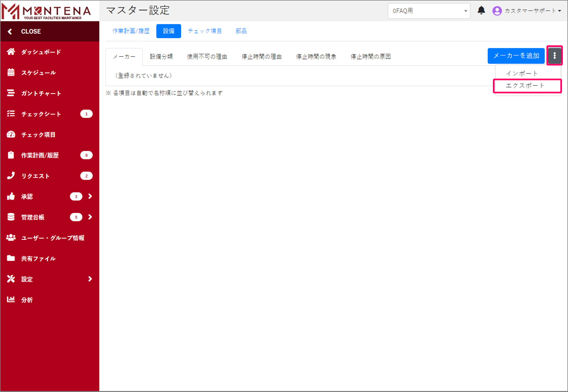The width and height of the screenshot is (568, 392).
Task: Expand the 設定 submenu chevron
Action: coord(90,279)
